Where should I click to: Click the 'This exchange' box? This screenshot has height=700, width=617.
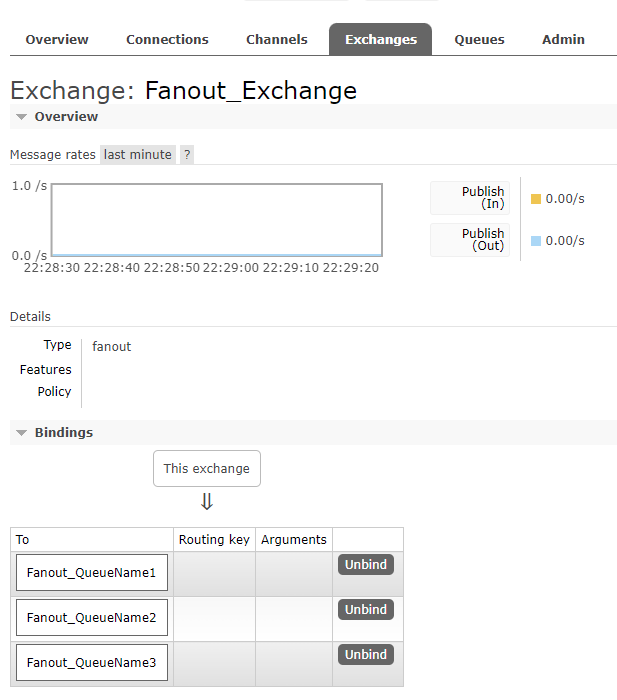207,468
